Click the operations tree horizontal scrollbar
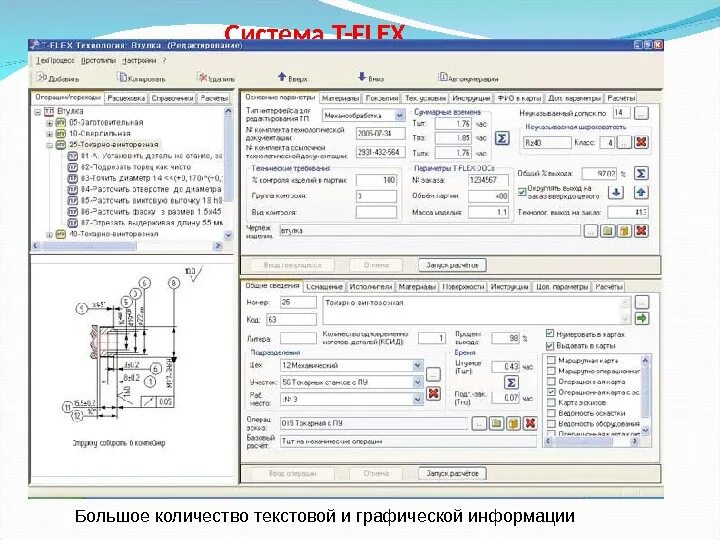The image size is (720, 540). tap(127, 246)
